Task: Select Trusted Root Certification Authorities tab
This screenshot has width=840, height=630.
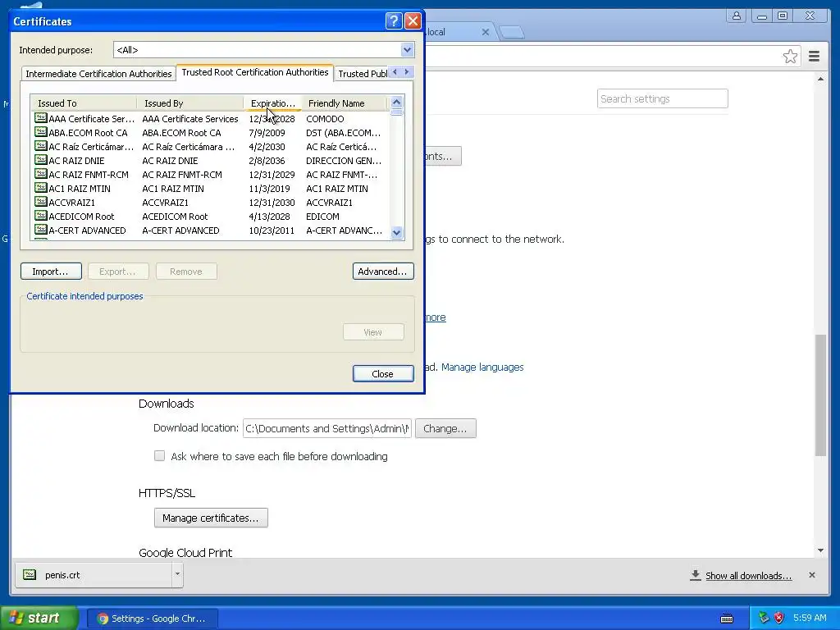Action: [255, 72]
